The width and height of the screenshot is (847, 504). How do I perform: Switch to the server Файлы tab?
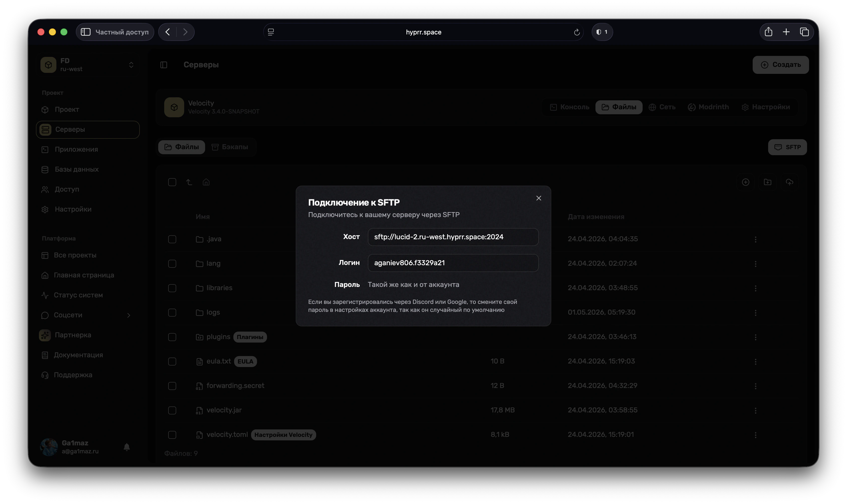click(x=619, y=107)
